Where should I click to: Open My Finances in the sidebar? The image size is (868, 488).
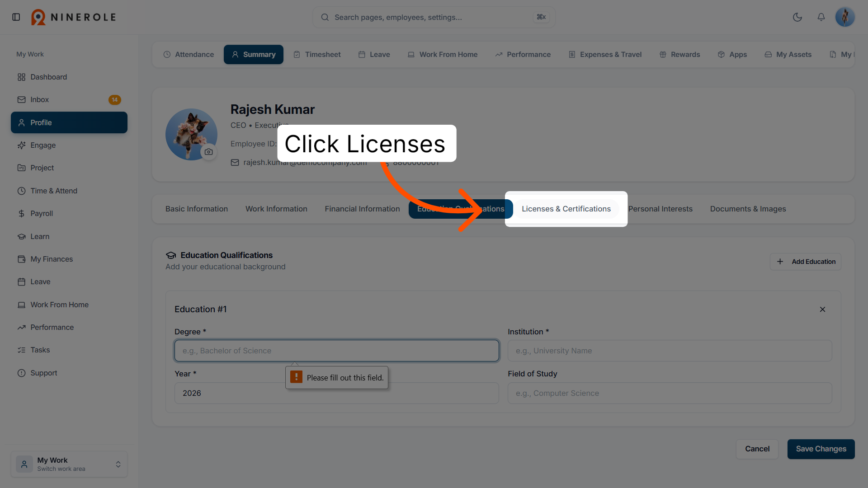pos(69,259)
